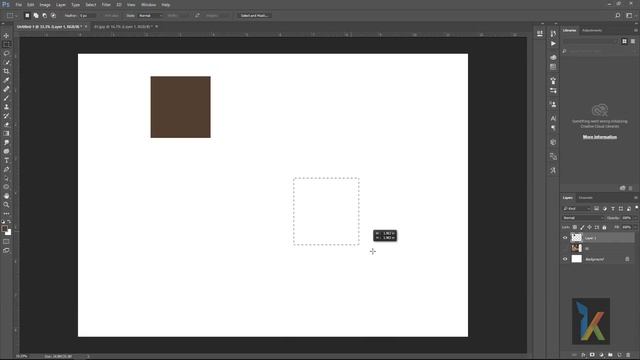Close the Untitled-1 document tab
This screenshot has width=640, height=360.
(x=86, y=27)
